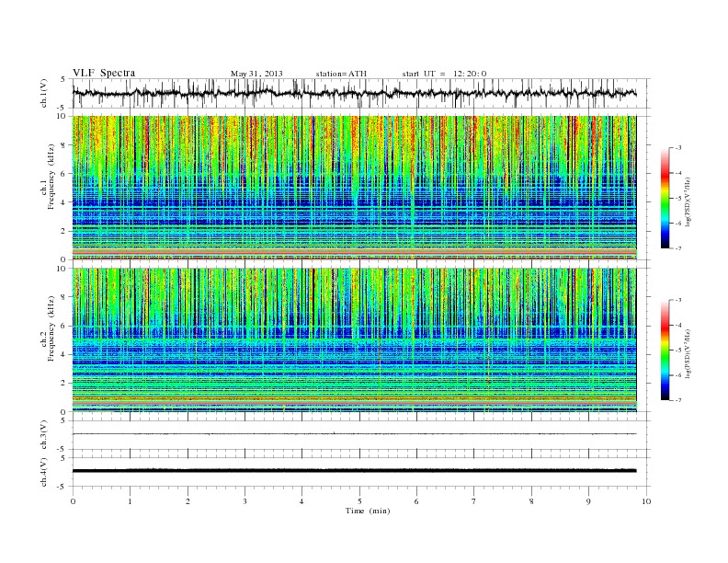Click the ch.1 log(PSD) colorbar label
The image size is (728, 563).
click(x=688, y=201)
